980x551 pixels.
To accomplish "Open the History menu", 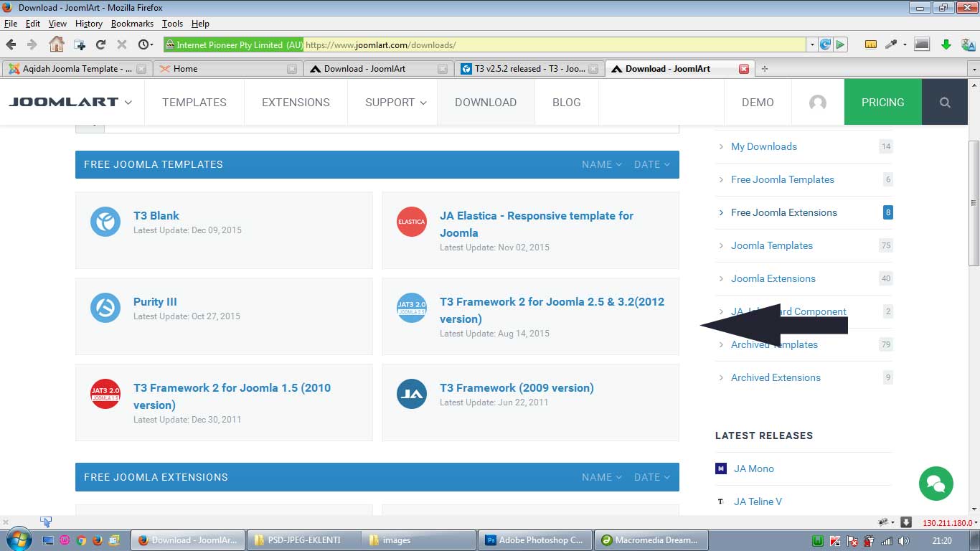I will (88, 24).
